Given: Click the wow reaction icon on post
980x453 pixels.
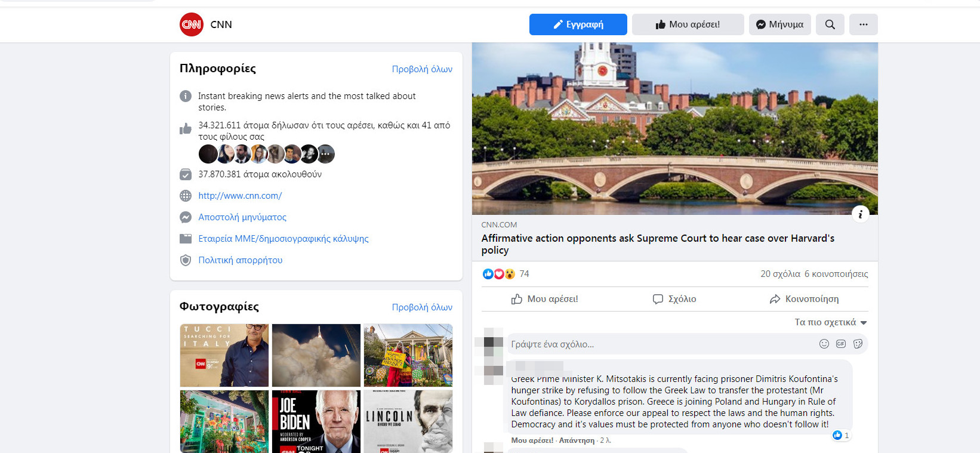Looking at the screenshot, I should point(510,274).
